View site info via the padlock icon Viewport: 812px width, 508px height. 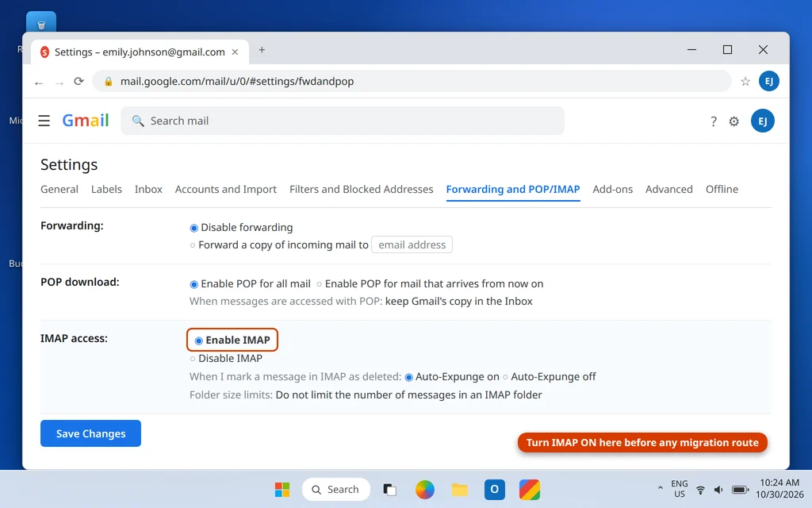coord(108,82)
